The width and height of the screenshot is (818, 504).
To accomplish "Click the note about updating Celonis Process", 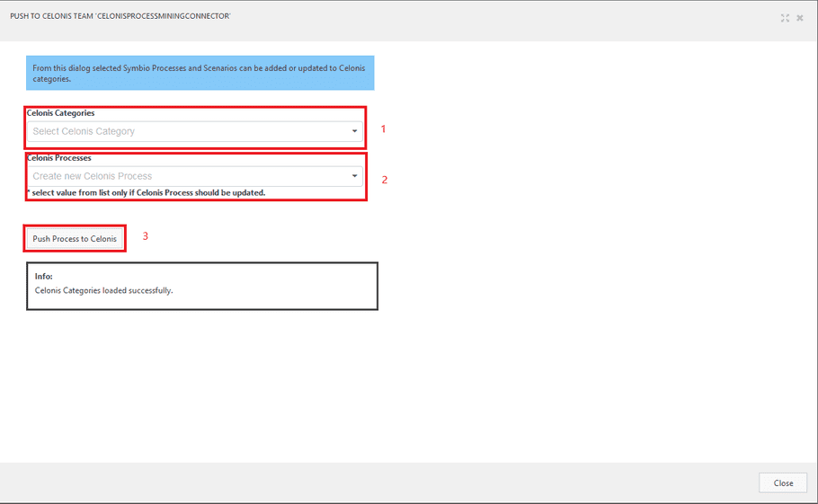I will pos(146,193).
